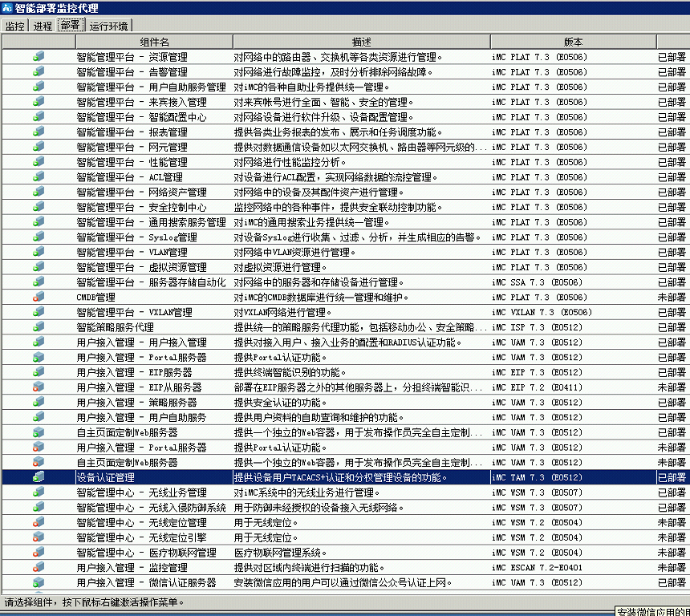
Task: Click the icon beside VLAN管理 row
Action: point(39,252)
